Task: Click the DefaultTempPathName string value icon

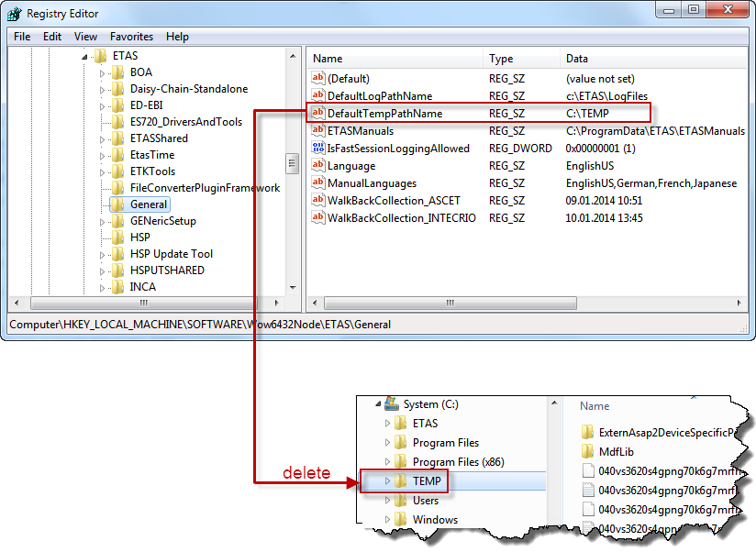Action: pyautogui.click(x=318, y=114)
